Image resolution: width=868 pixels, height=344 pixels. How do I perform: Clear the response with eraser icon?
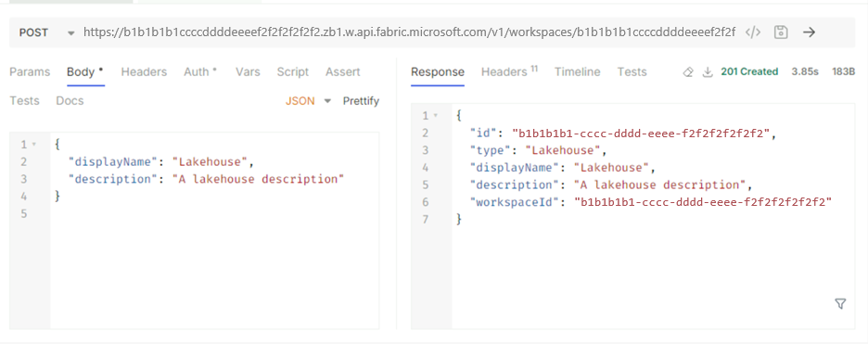tap(688, 72)
